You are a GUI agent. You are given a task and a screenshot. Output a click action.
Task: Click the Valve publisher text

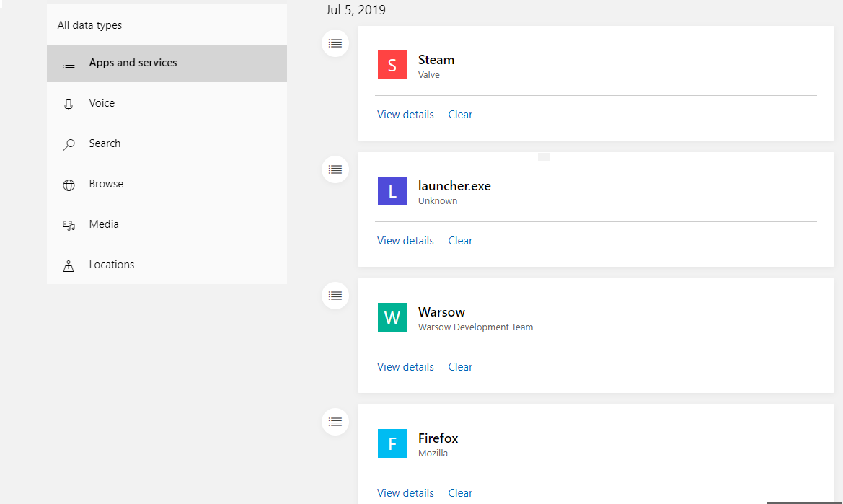coord(429,75)
